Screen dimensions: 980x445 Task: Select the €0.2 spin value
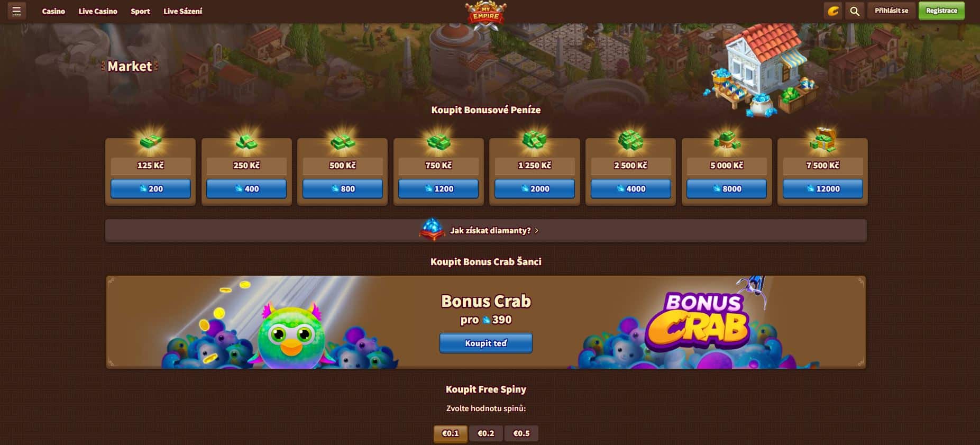(486, 433)
